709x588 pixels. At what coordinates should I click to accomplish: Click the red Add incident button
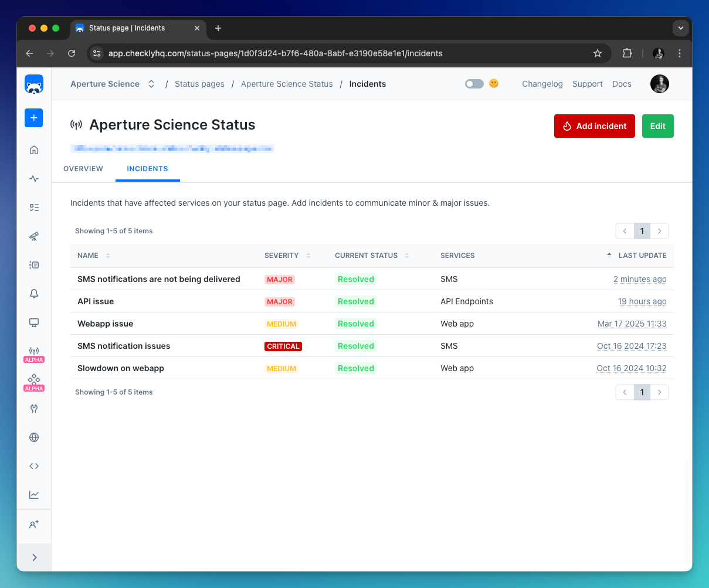[594, 126]
